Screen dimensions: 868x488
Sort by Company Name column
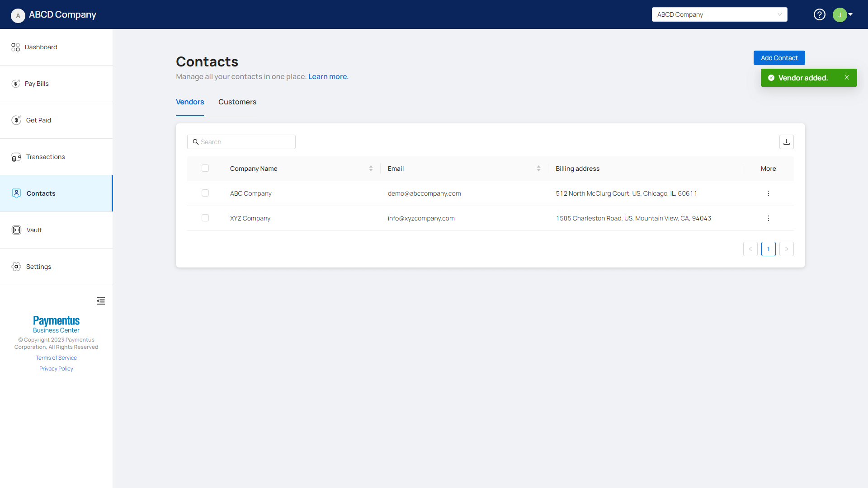click(371, 169)
